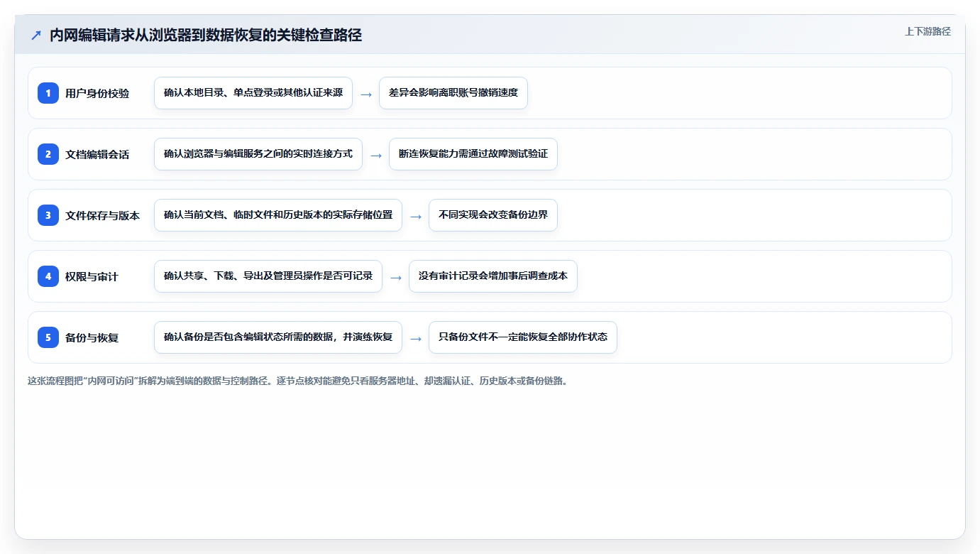The width and height of the screenshot is (980, 554).
Task: Click the 上下游路径 label in header
Action: coord(927,31)
